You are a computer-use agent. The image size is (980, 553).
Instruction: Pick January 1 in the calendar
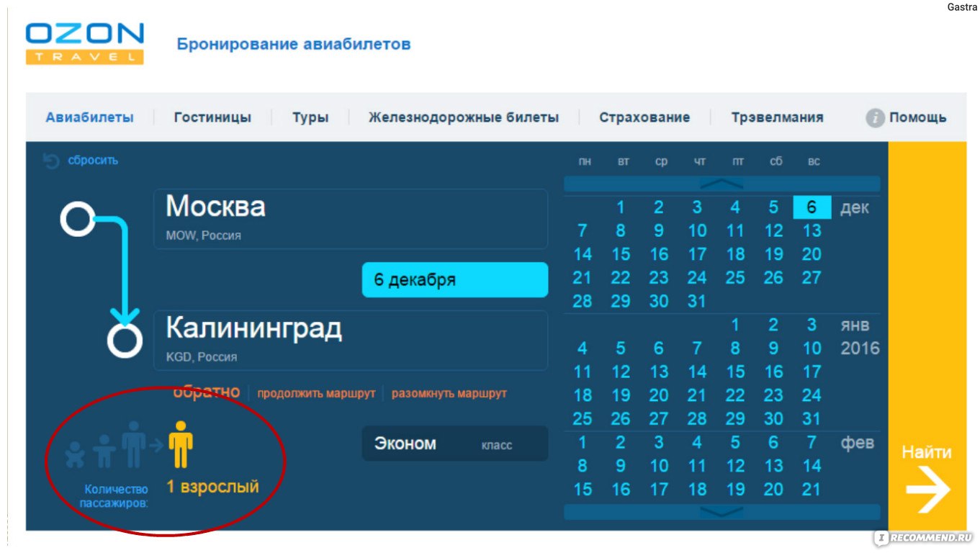(x=735, y=325)
